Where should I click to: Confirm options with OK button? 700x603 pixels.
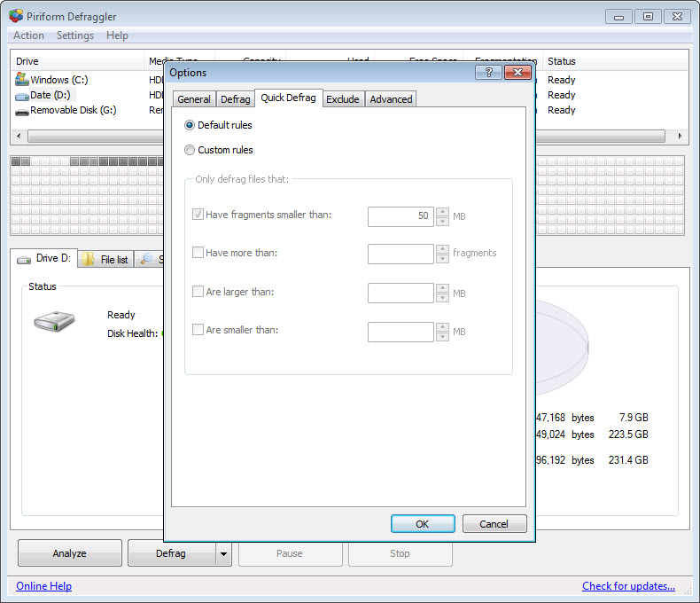(x=423, y=524)
